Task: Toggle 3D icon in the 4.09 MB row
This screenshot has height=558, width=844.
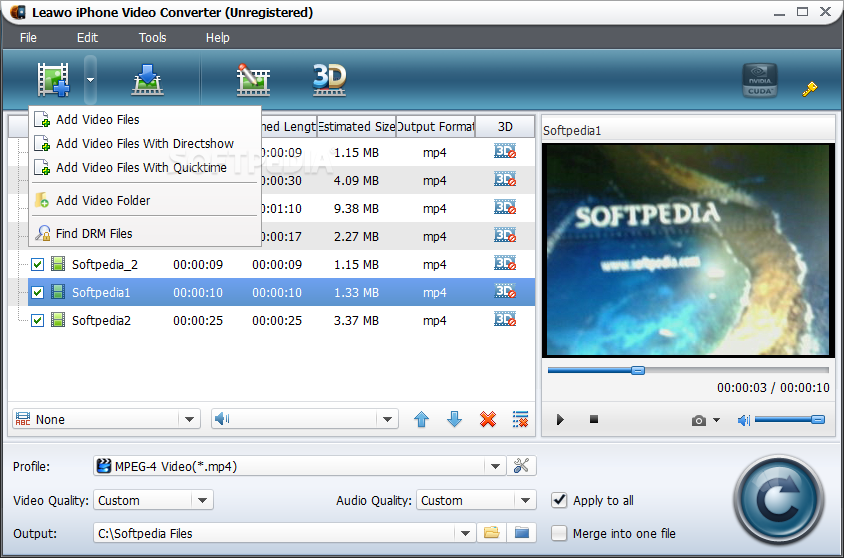Action: pos(505,179)
